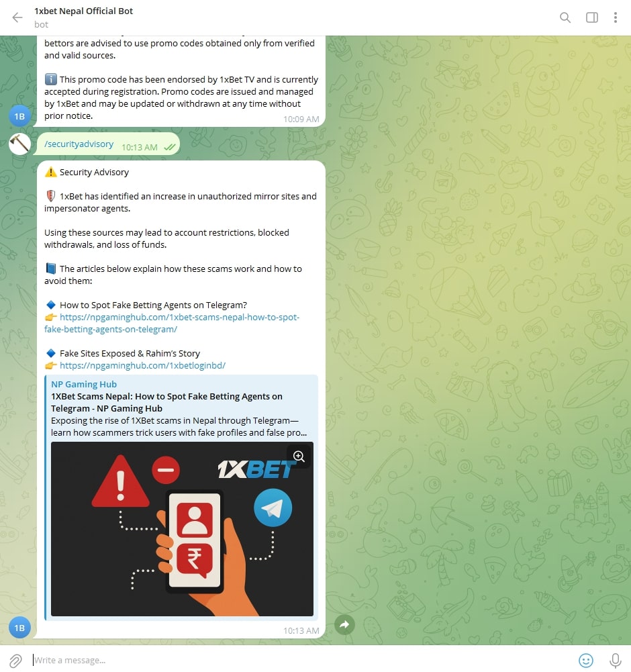Click the microphone voice message icon
The height and width of the screenshot is (672, 631).
coord(614,661)
